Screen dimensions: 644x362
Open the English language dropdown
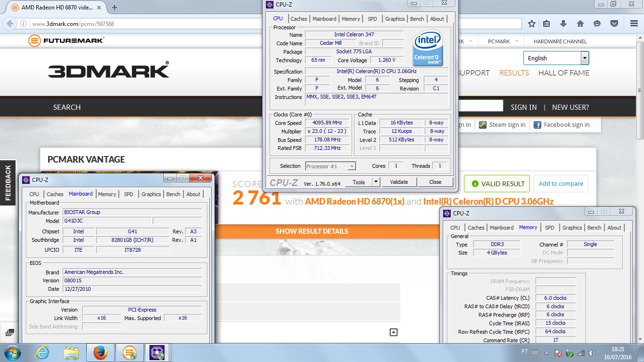(x=556, y=58)
